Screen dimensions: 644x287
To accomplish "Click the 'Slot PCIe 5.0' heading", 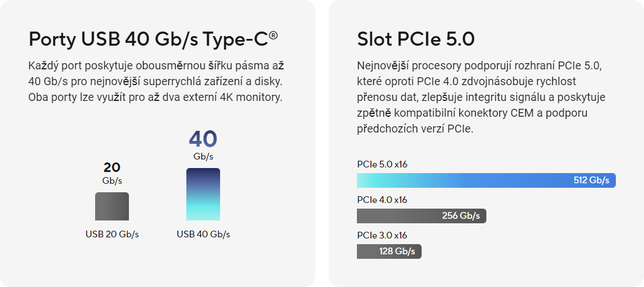I will [x=415, y=39].
